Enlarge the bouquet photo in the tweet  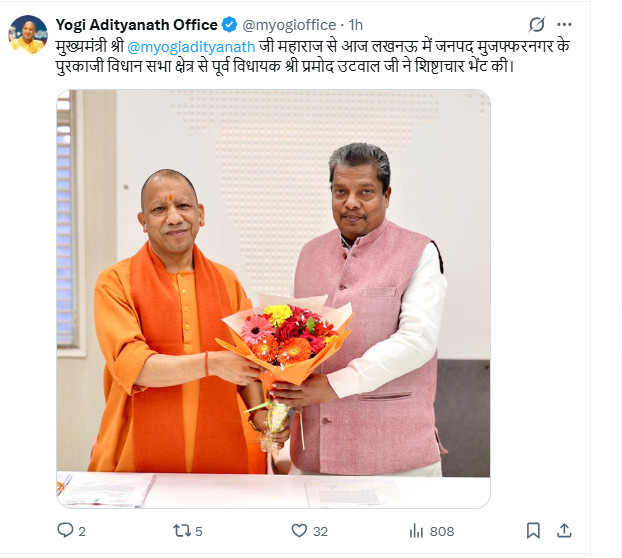[x=273, y=299]
